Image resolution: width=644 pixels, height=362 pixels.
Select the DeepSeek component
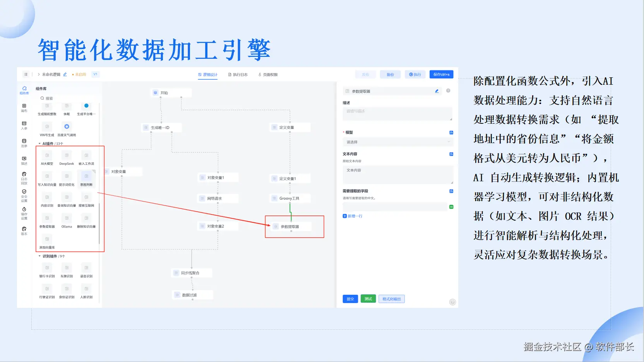[x=67, y=158]
